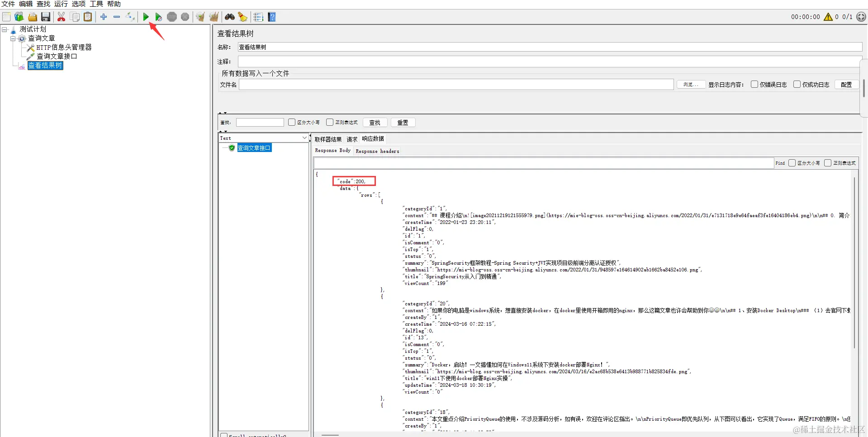Viewport: 868px width, 437px height.
Task: Click the grey Shutdown icon
Action: click(185, 17)
